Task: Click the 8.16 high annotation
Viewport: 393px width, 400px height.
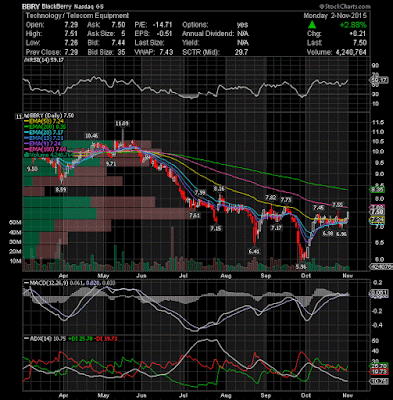Action: pos(219,189)
